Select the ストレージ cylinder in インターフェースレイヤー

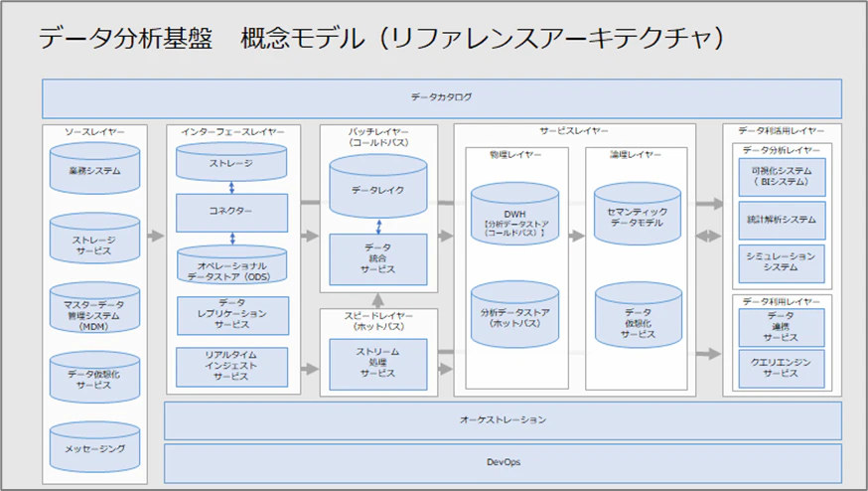coord(231,161)
